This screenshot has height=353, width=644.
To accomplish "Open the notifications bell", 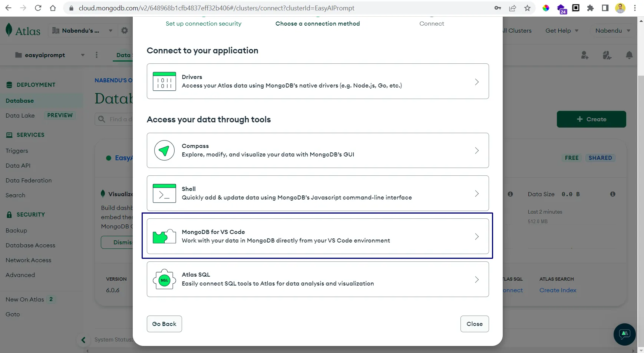I will click(x=629, y=55).
